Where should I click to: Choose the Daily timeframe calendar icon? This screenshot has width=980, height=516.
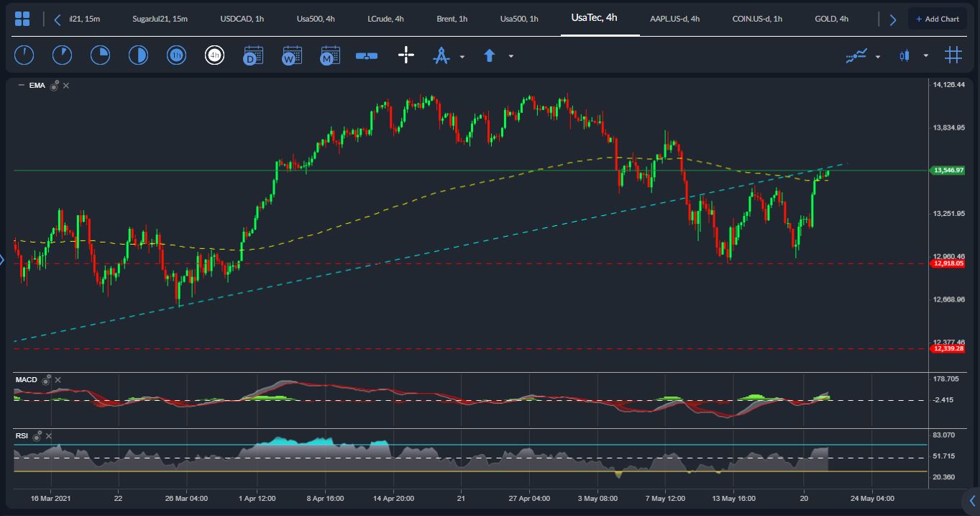pos(253,55)
